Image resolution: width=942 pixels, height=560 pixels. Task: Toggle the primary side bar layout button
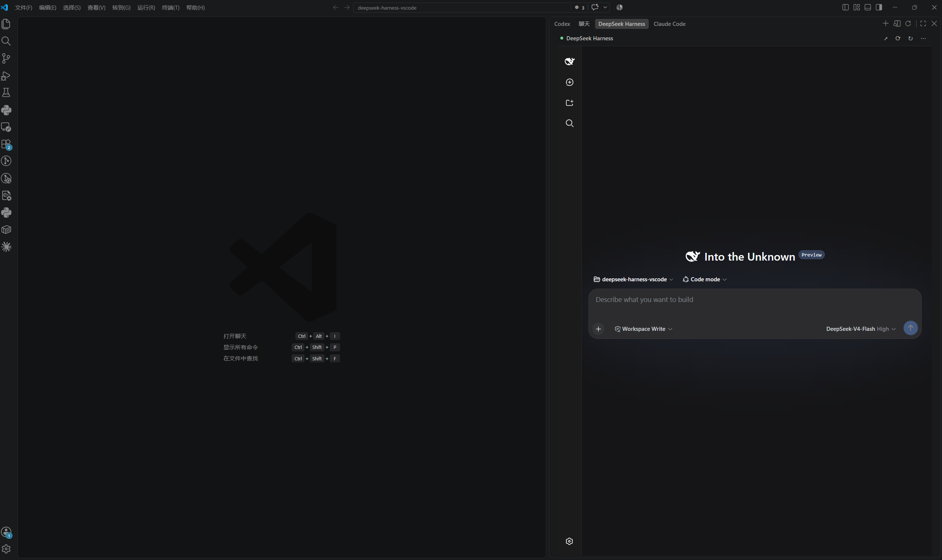pos(845,7)
